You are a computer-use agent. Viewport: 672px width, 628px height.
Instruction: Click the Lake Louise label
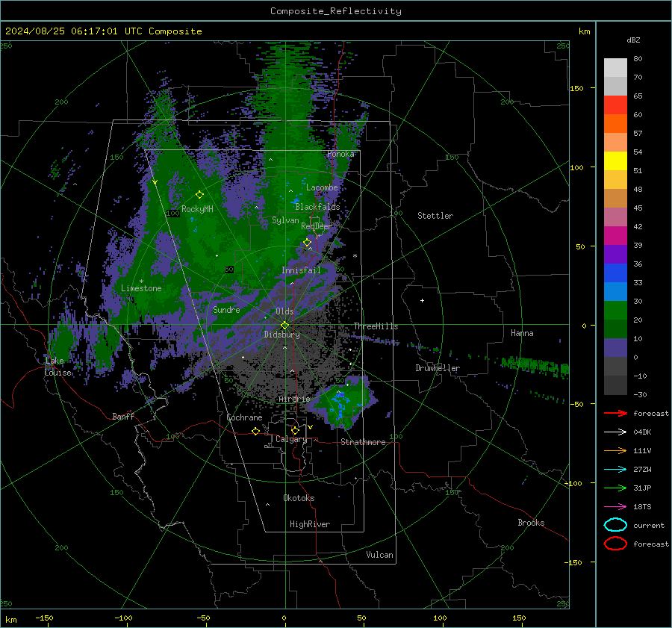coord(58,367)
